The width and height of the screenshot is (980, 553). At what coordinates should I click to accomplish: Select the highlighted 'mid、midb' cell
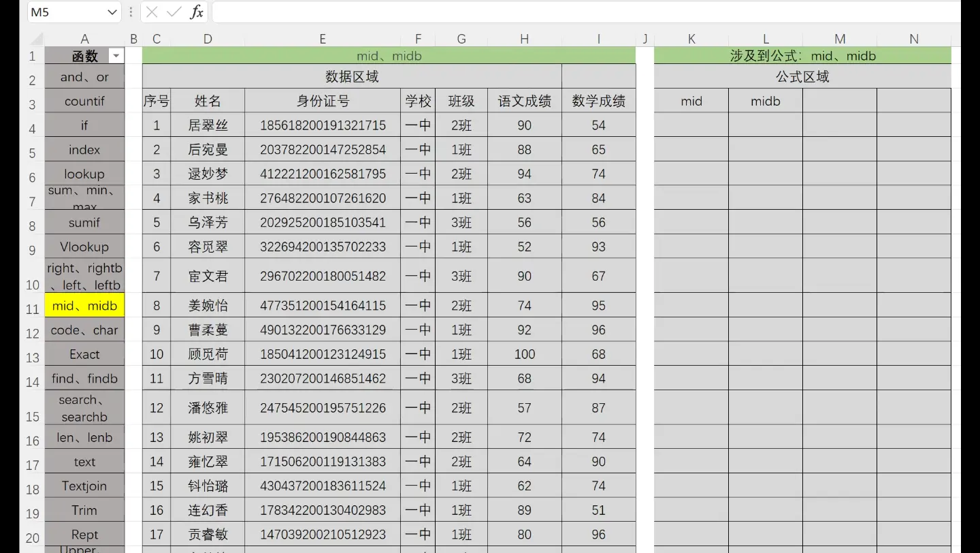(84, 306)
